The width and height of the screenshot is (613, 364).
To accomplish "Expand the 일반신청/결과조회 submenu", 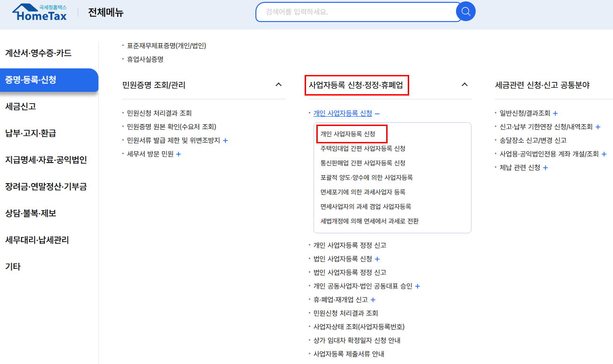I will pos(555,112).
